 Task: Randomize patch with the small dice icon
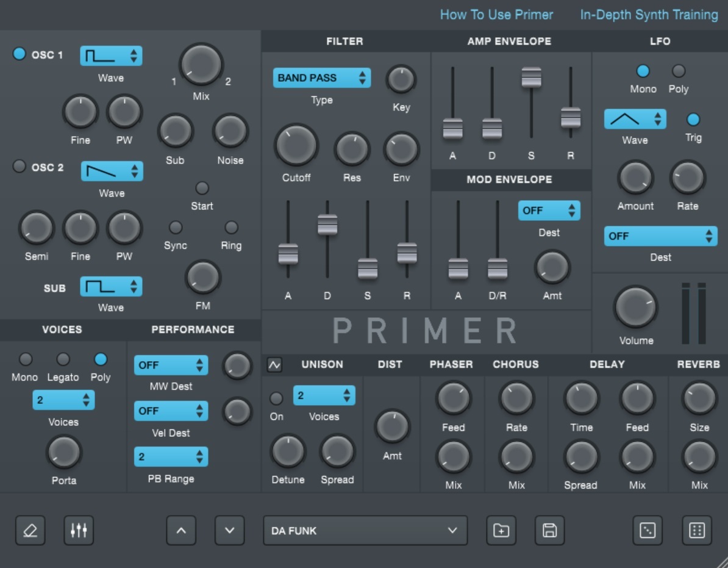tap(648, 530)
